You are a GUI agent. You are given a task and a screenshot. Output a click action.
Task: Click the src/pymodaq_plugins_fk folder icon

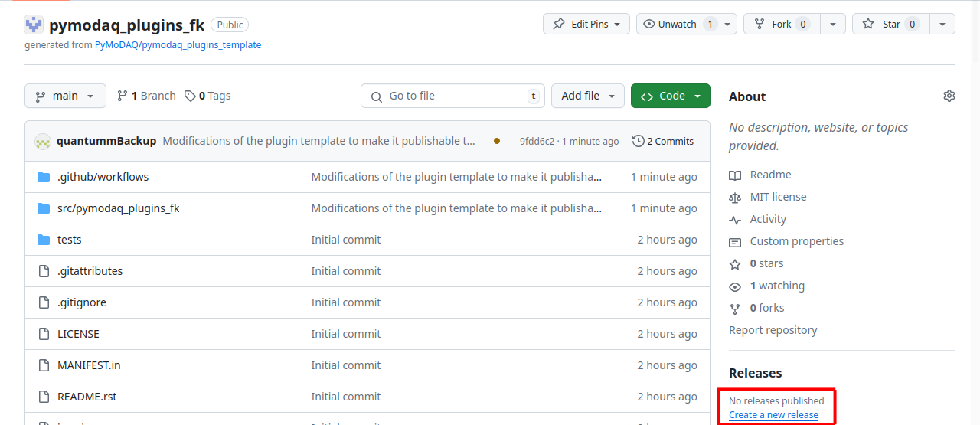click(x=44, y=208)
